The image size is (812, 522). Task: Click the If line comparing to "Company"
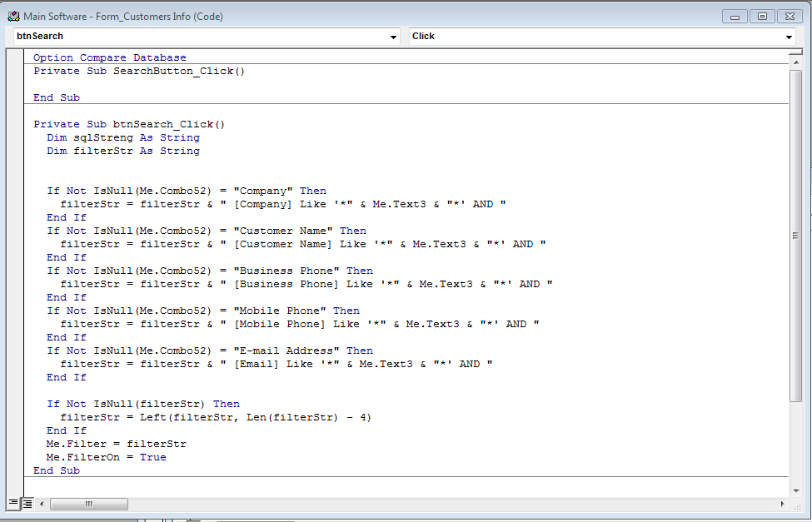pyautogui.click(x=187, y=191)
